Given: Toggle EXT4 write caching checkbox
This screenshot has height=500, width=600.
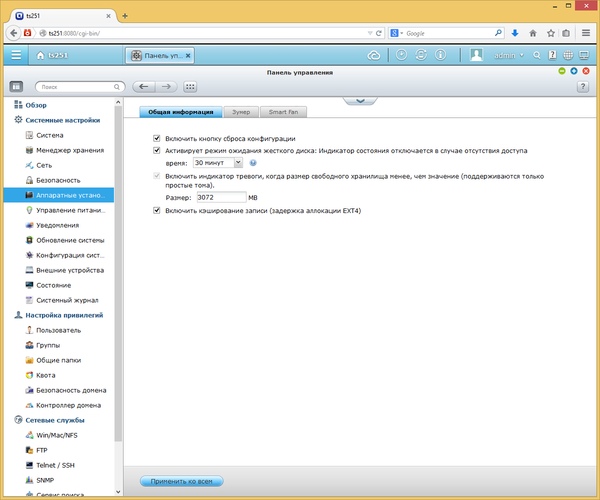Looking at the screenshot, I should 157,210.
